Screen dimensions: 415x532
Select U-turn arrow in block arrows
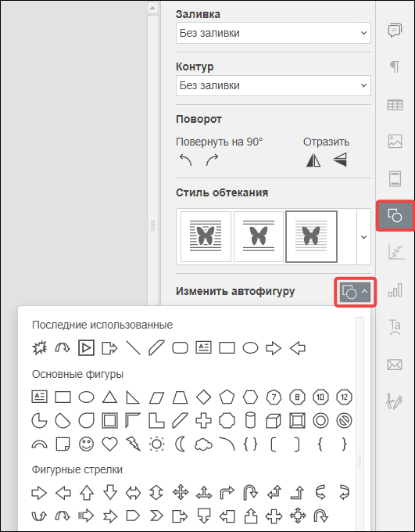click(250, 492)
